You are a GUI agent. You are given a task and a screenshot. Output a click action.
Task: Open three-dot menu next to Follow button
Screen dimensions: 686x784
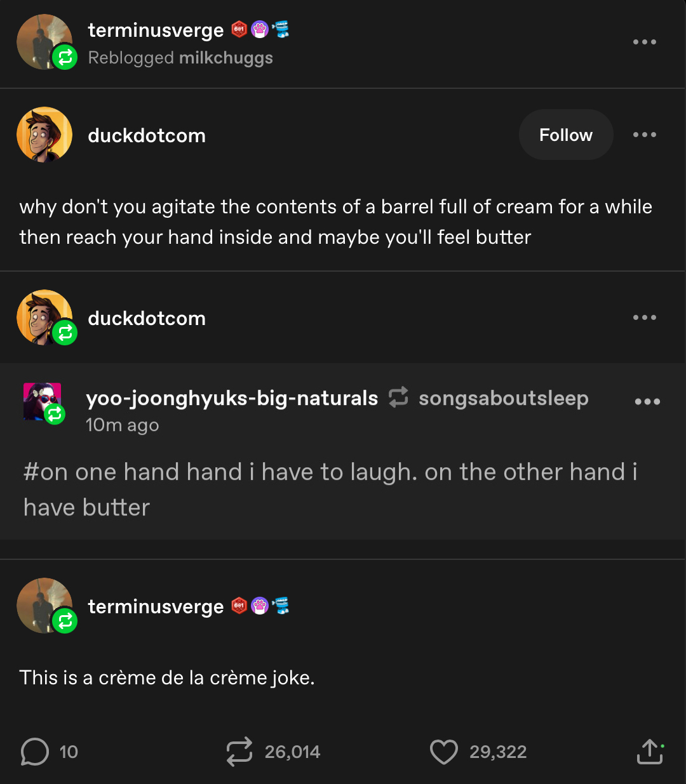click(644, 135)
